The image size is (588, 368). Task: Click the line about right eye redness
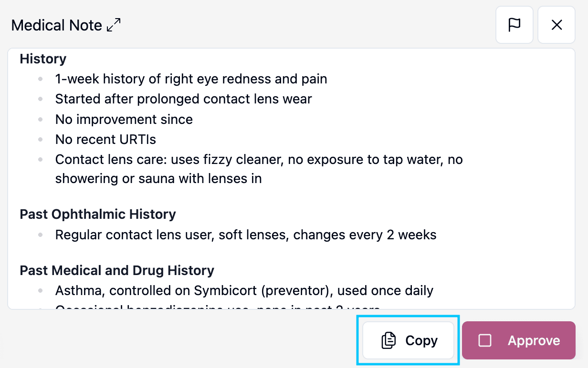point(191,79)
